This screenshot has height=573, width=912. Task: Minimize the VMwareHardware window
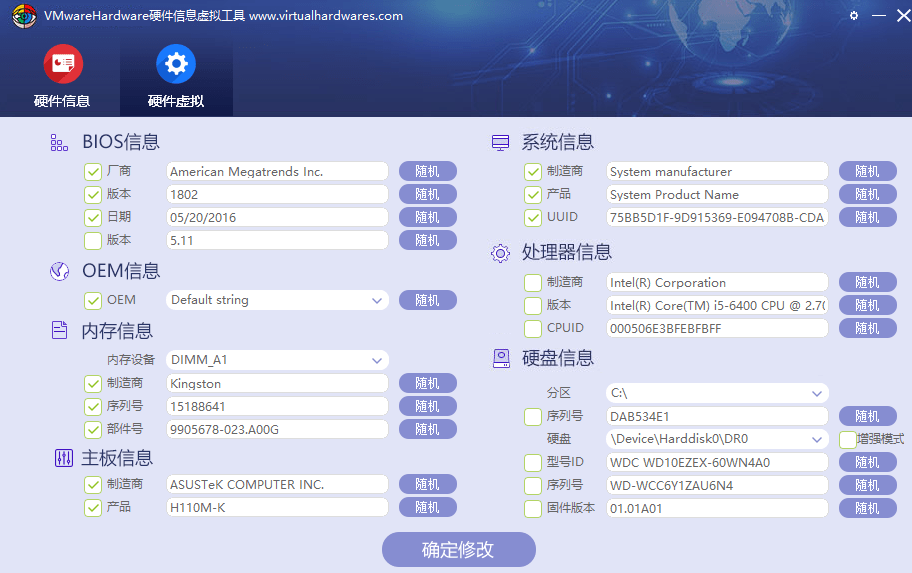pyautogui.click(x=879, y=16)
